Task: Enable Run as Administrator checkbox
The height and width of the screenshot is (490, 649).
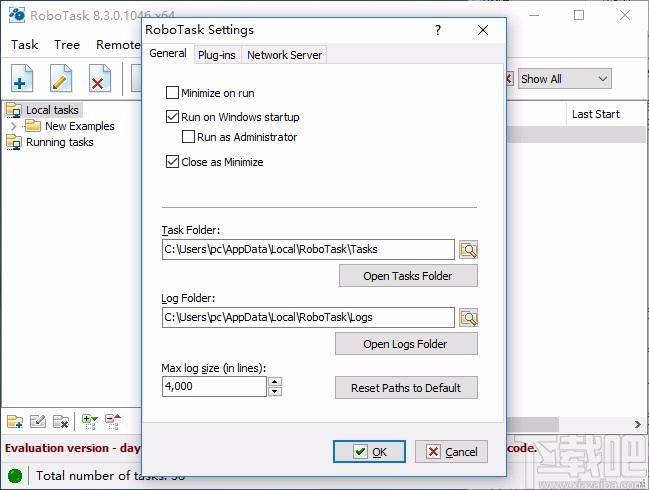Action: [x=188, y=137]
